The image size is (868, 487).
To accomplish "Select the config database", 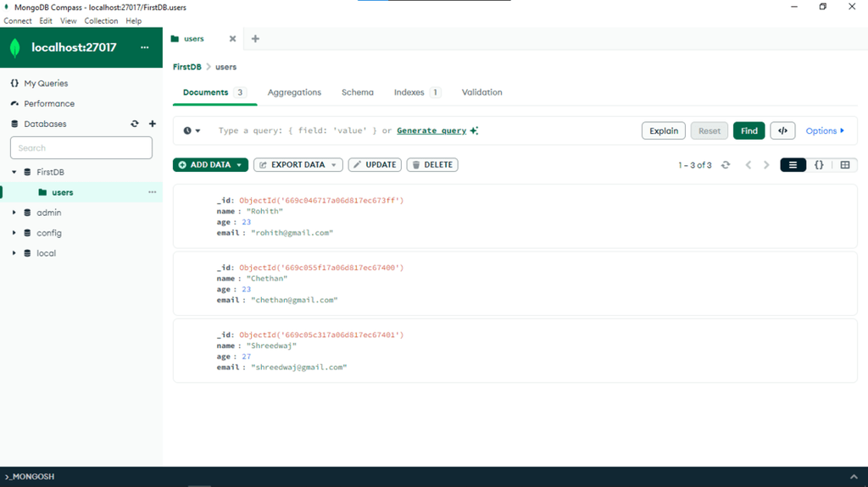I will coord(48,233).
